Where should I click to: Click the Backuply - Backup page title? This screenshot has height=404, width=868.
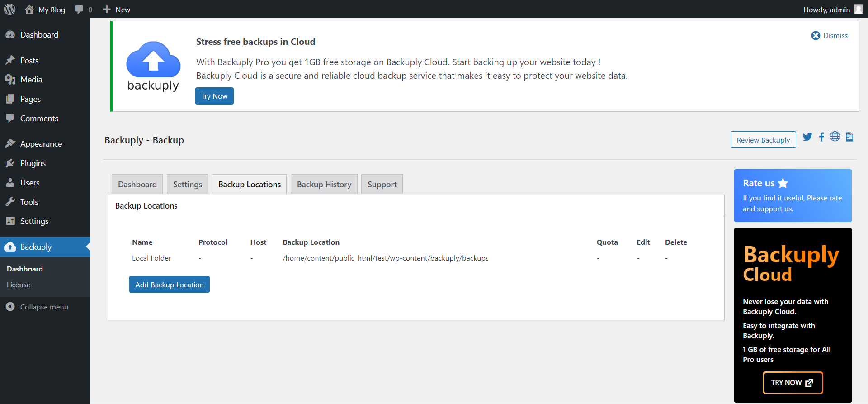coord(144,140)
